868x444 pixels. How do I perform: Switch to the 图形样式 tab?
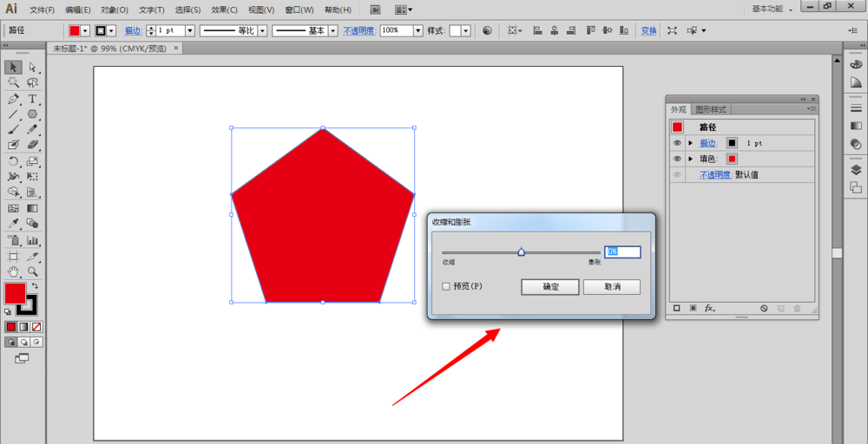[711, 109]
